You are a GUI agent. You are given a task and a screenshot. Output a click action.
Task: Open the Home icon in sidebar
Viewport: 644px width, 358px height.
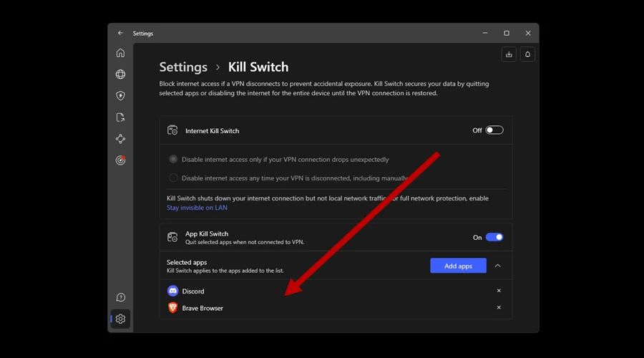pyautogui.click(x=120, y=53)
